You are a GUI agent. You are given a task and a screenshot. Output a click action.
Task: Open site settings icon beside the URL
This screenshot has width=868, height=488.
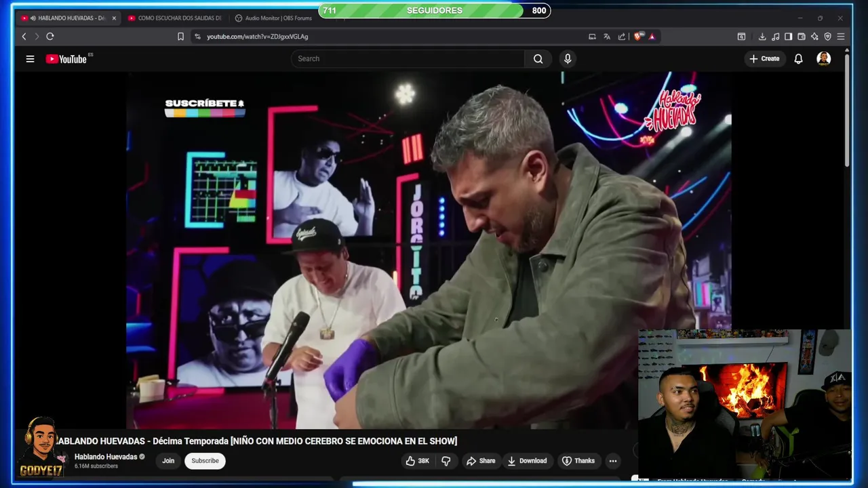click(x=197, y=37)
